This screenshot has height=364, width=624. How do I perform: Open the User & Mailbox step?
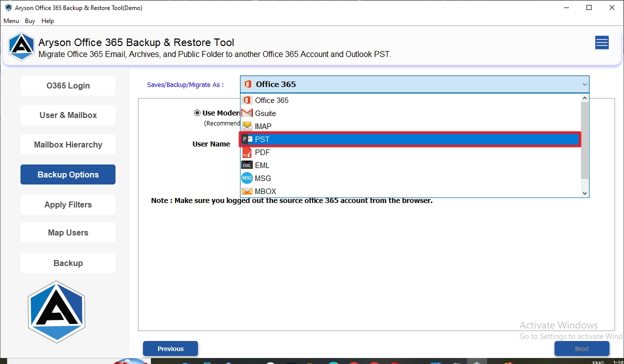point(68,115)
